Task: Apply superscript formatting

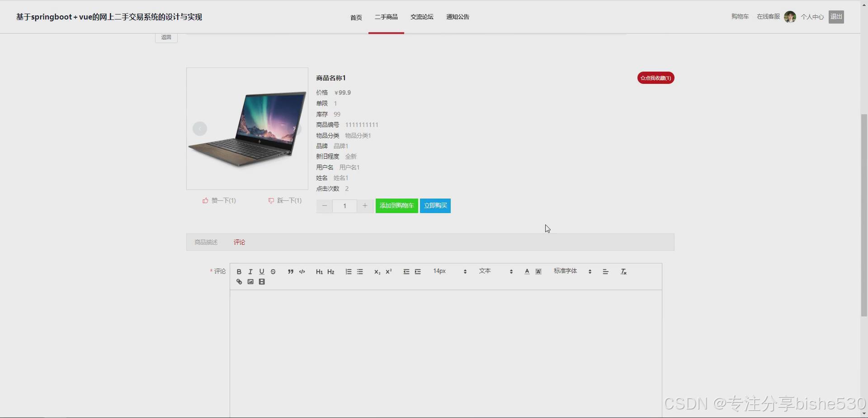Action: [389, 271]
